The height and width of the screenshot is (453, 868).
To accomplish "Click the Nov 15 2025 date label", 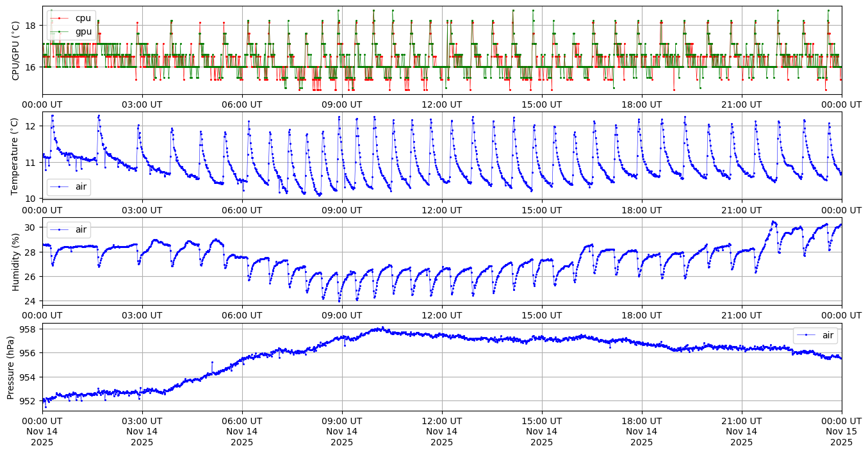I will point(842,437).
